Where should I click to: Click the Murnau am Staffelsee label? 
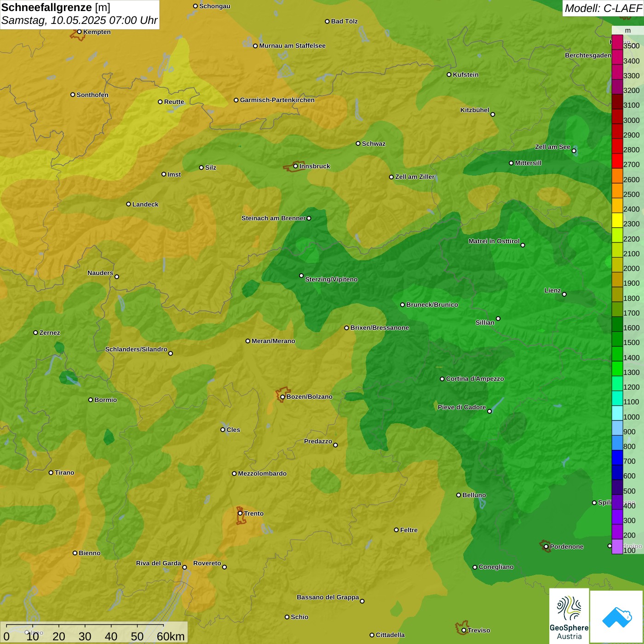292,46
